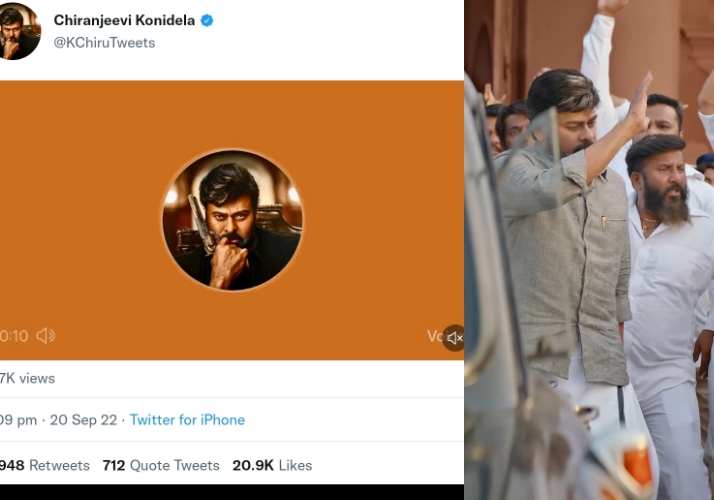This screenshot has width=714, height=500.
Task: Open the Chiranjeevi Konidela profile name
Action: (125, 21)
